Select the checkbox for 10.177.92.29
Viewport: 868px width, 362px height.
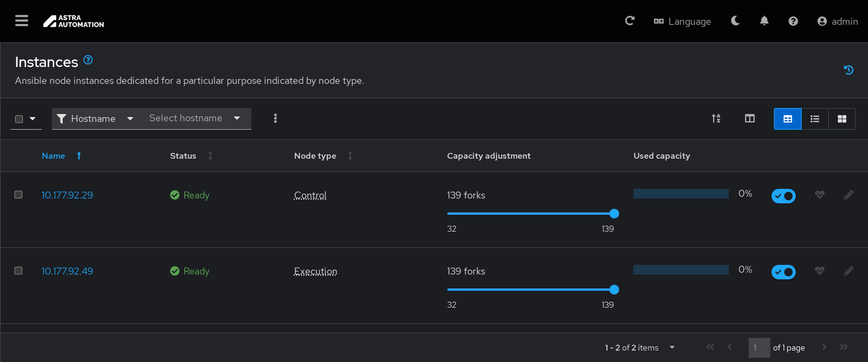(x=19, y=195)
